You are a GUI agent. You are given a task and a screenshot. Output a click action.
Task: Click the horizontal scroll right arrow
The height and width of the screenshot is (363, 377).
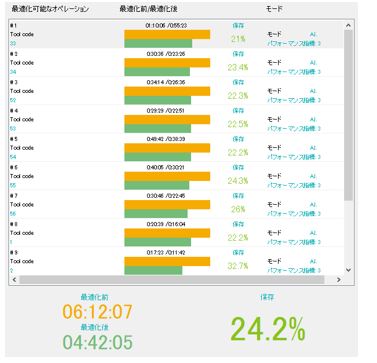[339, 280]
